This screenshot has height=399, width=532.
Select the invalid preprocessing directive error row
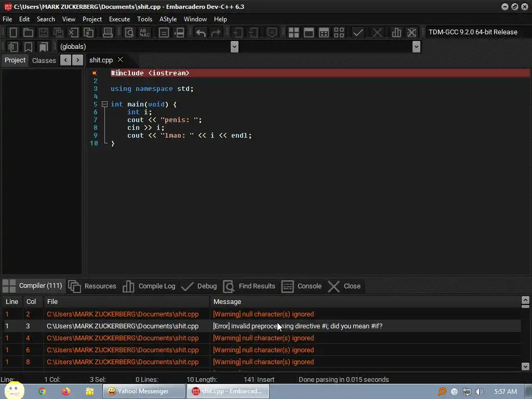pyautogui.click(x=261, y=326)
